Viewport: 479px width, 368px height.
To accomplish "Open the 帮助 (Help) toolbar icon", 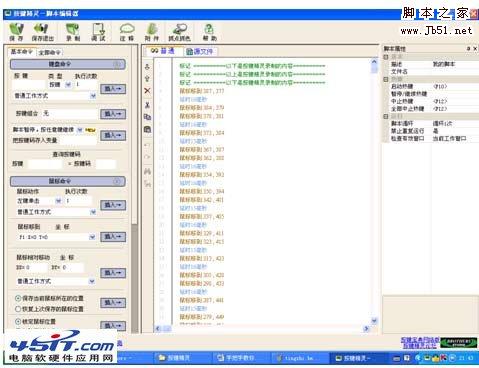I will point(209,32).
